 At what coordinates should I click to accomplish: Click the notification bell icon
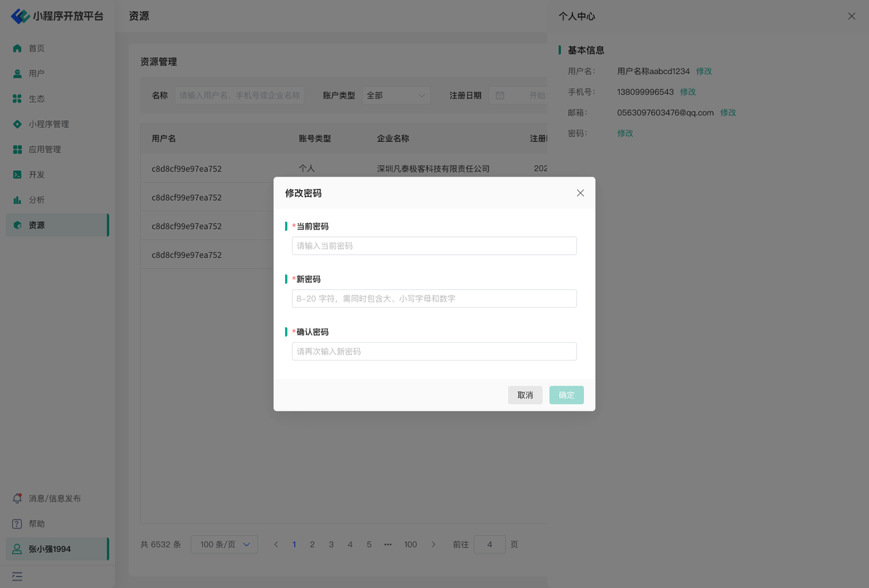tap(18, 498)
